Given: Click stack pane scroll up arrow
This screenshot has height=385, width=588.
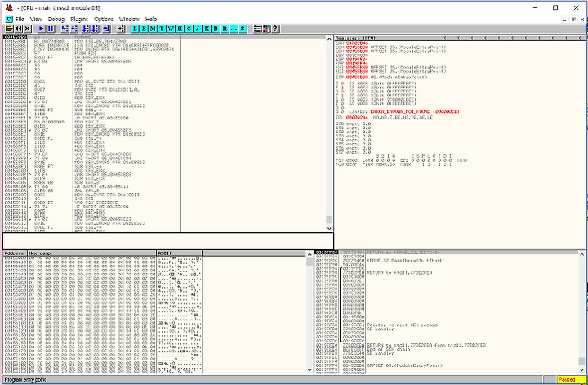Looking at the screenshot, I should click(x=581, y=254).
